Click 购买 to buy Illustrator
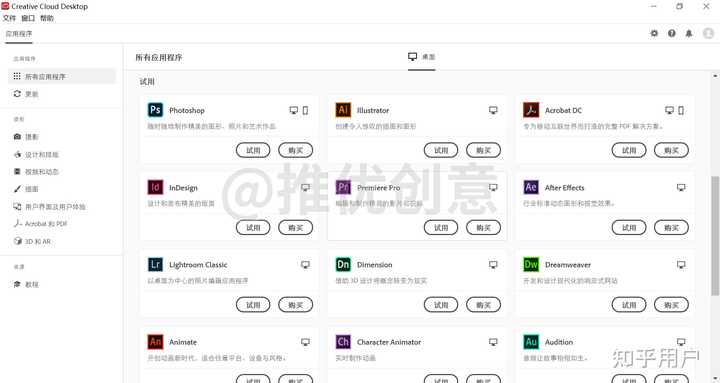 484,150
